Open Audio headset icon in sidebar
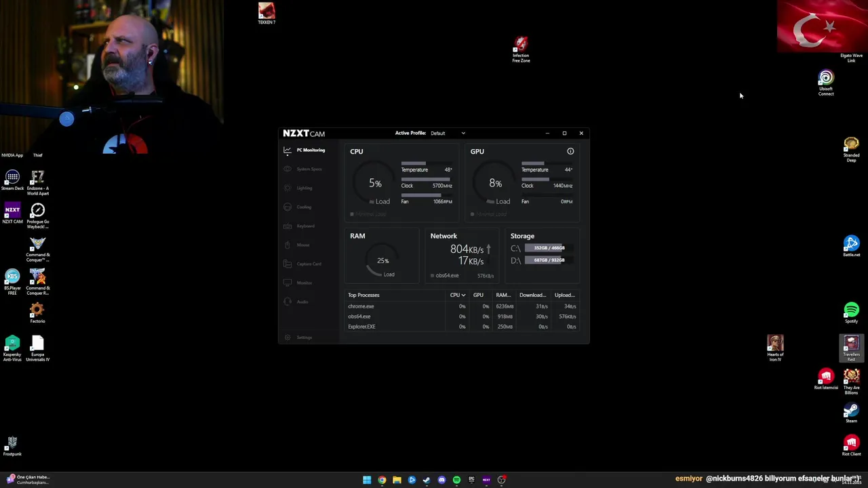 pos(288,302)
